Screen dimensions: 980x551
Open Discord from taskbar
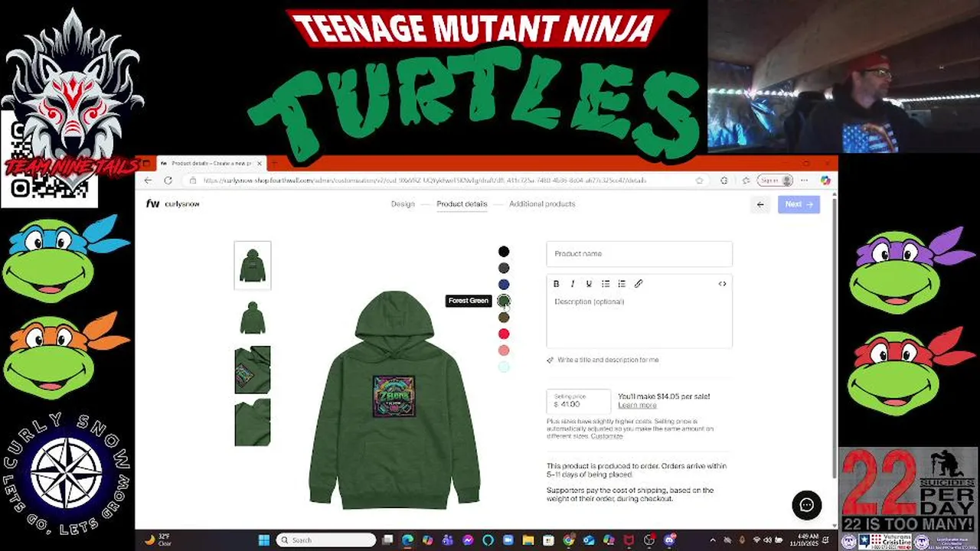point(669,540)
